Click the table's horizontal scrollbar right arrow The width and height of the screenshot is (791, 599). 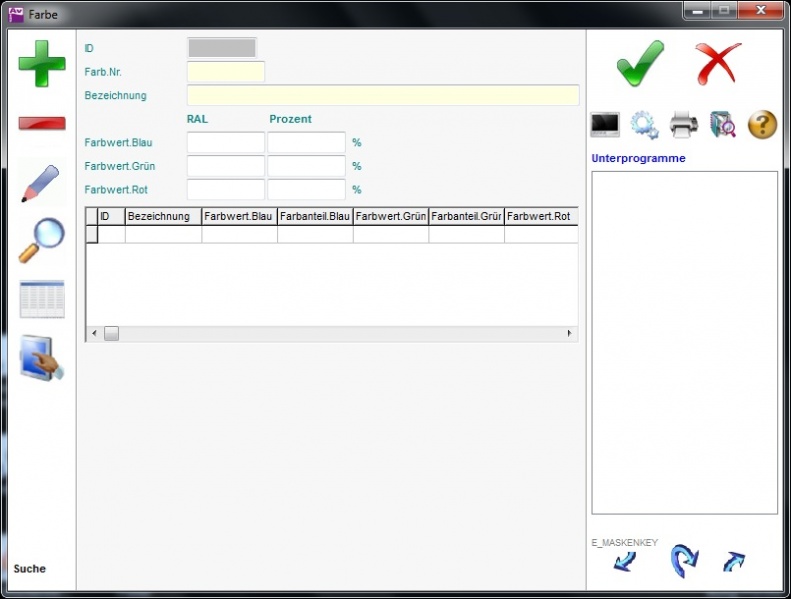[x=570, y=333]
